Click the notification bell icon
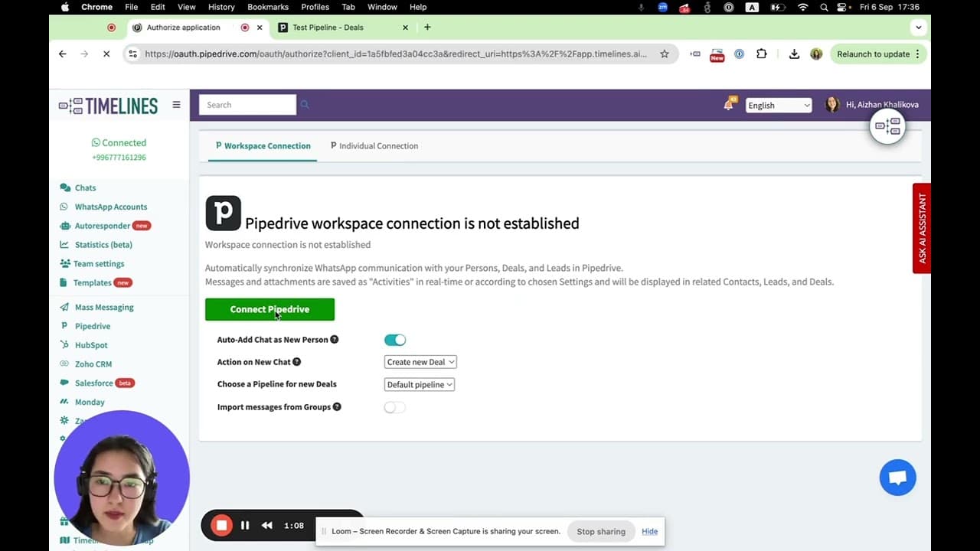The width and height of the screenshot is (980, 551). click(x=728, y=104)
